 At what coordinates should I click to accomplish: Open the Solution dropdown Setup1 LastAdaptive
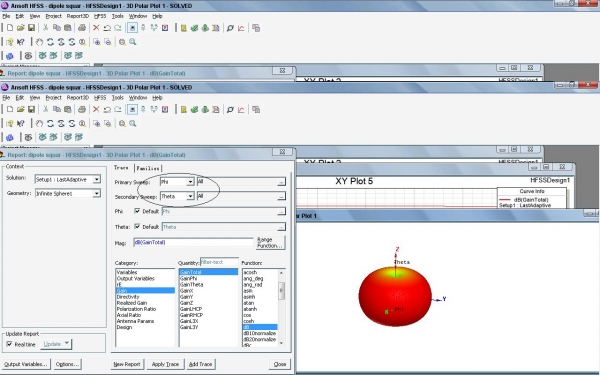pyautogui.click(x=68, y=179)
